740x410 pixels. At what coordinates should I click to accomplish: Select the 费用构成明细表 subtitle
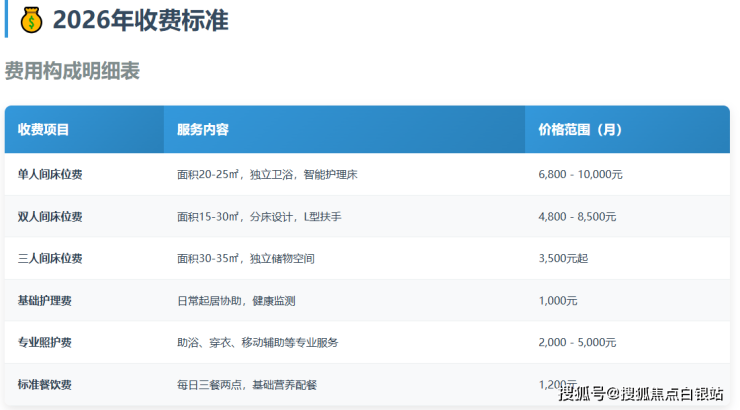tap(72, 71)
